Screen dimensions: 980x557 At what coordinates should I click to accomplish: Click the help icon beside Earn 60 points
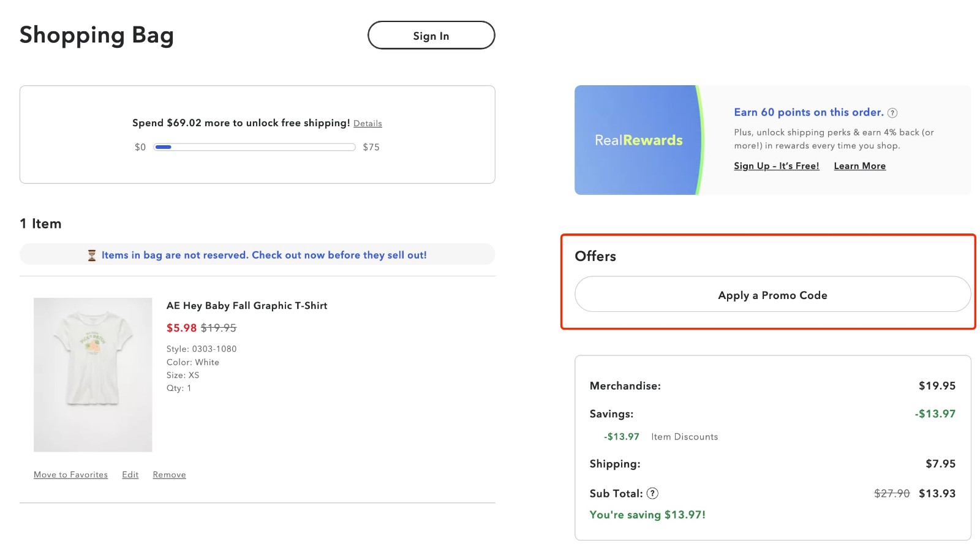pyautogui.click(x=892, y=113)
